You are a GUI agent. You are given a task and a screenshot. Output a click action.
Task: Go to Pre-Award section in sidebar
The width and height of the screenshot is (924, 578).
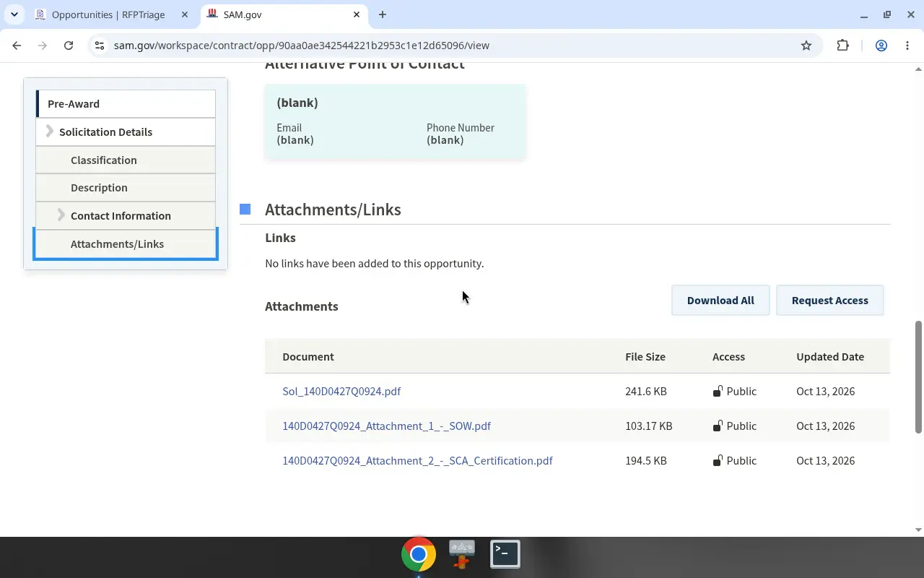[126, 103]
